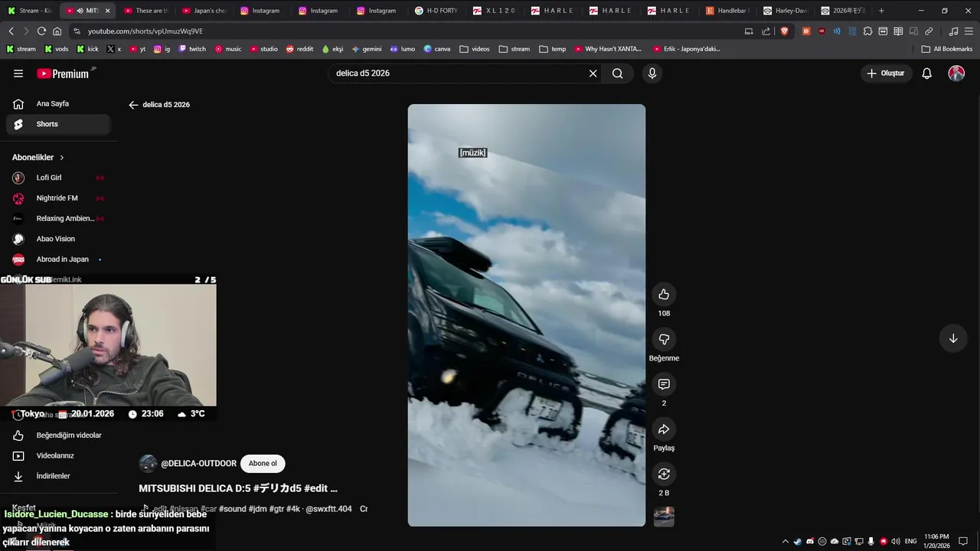Open Videolarınız in sidebar
Viewport: 980px width, 551px height.
pos(57,456)
